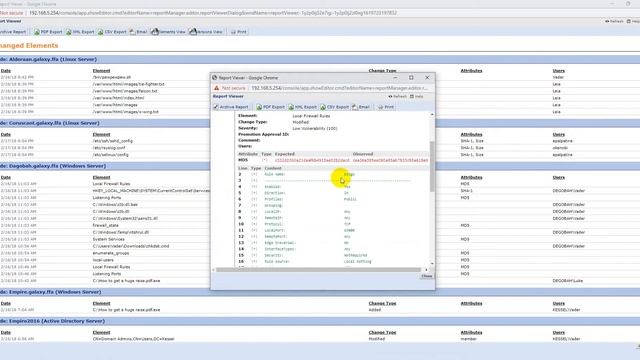This screenshot has width=640, height=360.
Task: Click popup horizontal scrollbar thumb
Action: pos(318,270)
